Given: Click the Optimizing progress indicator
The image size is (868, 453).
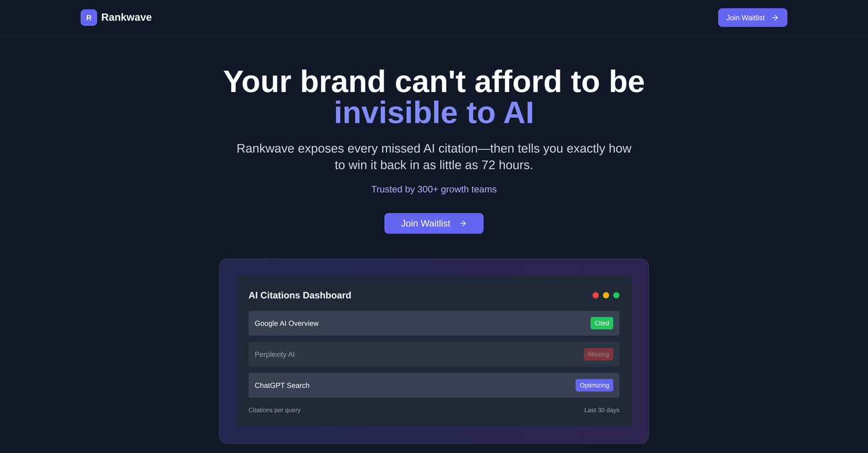Looking at the screenshot, I should pos(594,385).
